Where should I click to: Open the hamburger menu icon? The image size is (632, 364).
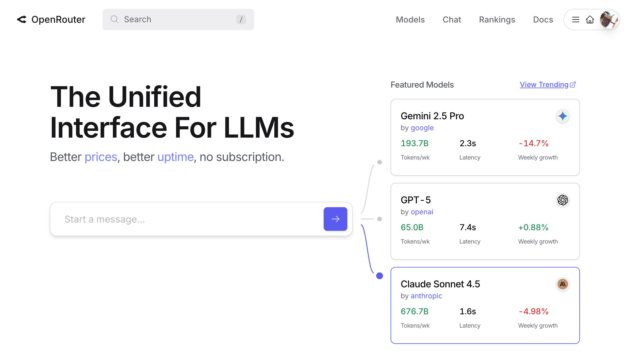point(575,20)
